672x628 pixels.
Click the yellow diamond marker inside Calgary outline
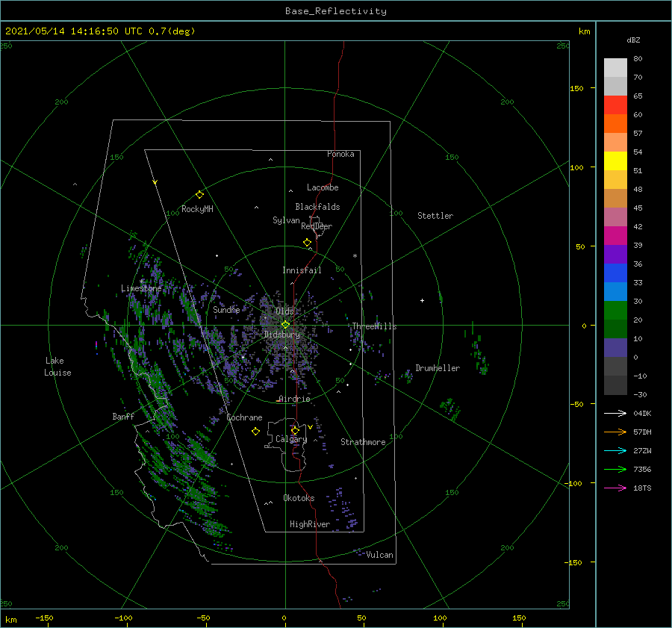click(295, 430)
